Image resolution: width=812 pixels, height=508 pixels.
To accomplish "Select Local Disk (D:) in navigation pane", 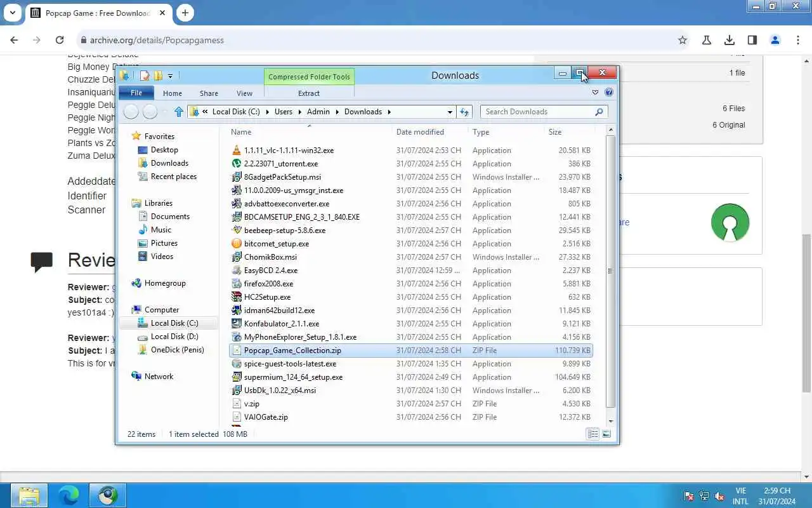I will click(174, 337).
